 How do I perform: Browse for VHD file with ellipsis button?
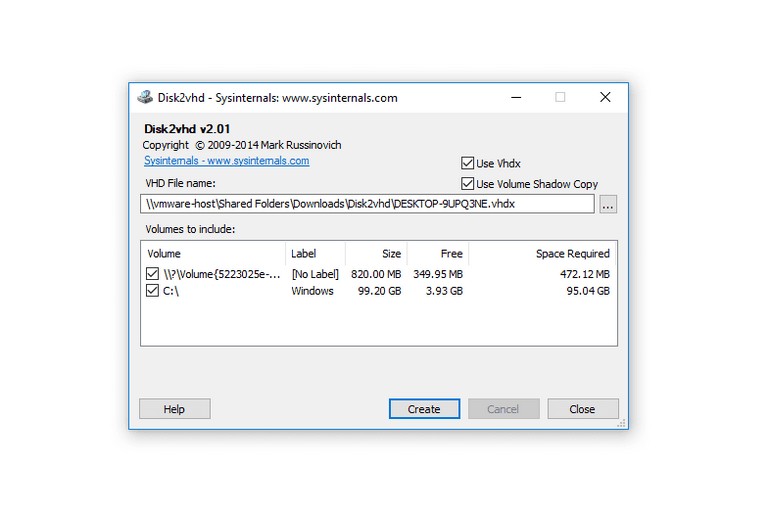coord(608,204)
